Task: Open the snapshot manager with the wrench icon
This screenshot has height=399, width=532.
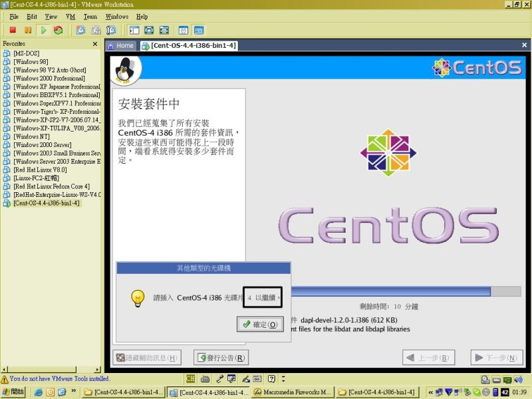Action: (x=111, y=30)
